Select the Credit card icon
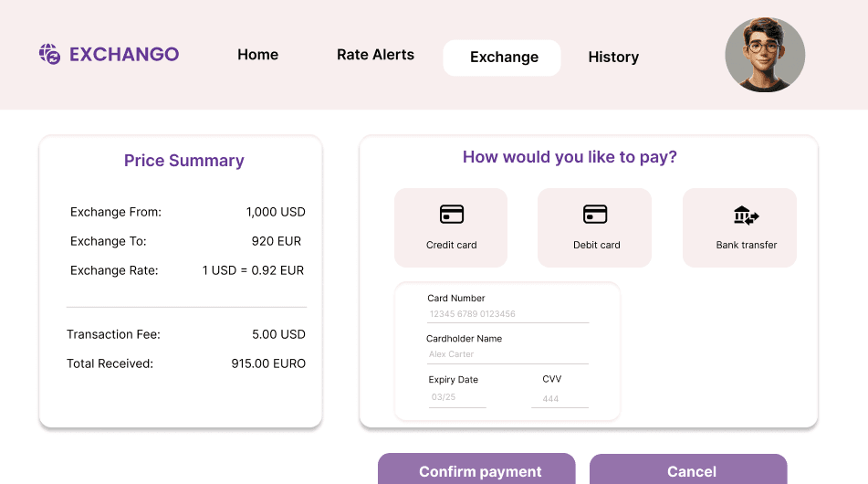Image resolution: width=868 pixels, height=484 pixels. pos(452,215)
